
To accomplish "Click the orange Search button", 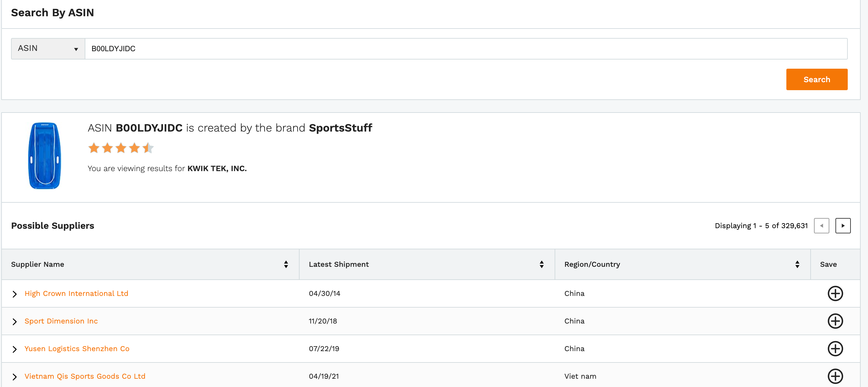I will click(x=817, y=79).
